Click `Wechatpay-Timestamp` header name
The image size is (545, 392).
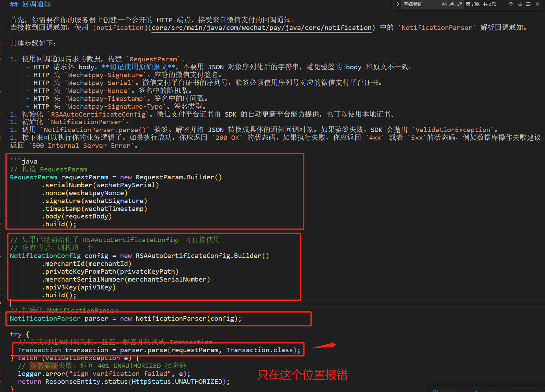105,98
